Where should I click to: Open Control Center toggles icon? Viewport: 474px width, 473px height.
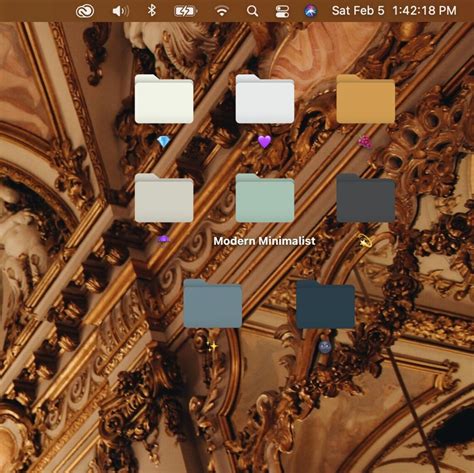click(282, 11)
